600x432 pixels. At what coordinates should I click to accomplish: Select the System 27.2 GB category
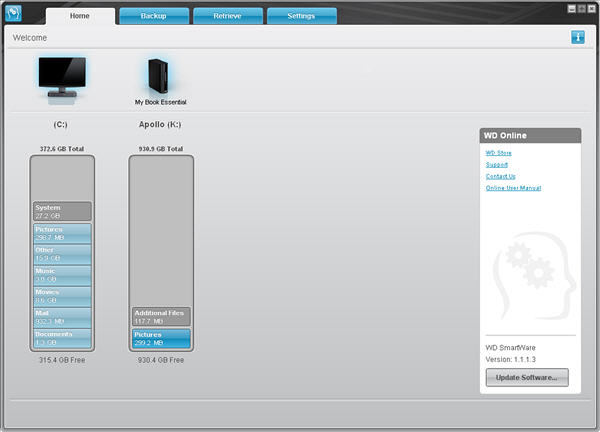(x=62, y=212)
